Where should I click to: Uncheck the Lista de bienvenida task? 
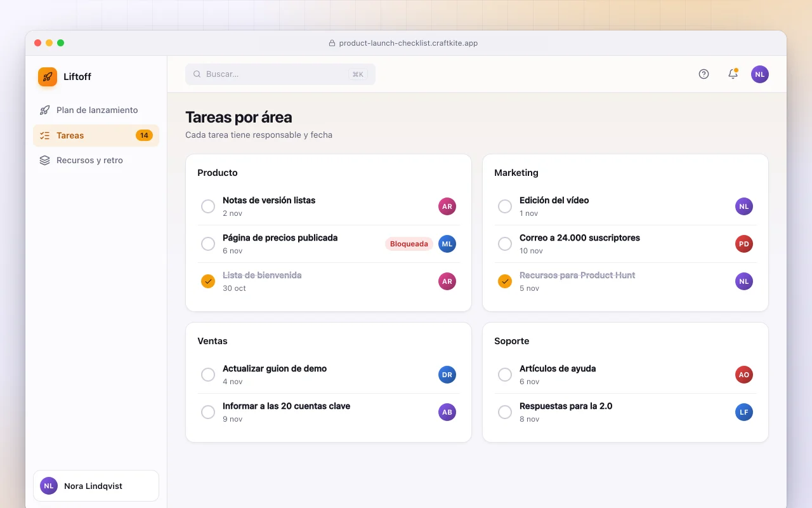click(x=208, y=281)
